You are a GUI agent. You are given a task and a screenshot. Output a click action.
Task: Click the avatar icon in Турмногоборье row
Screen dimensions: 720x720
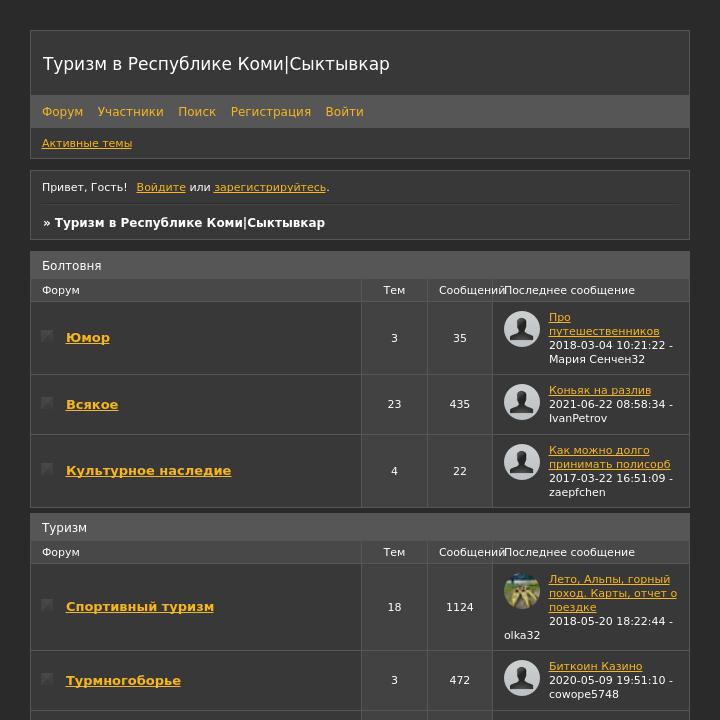coord(522,678)
